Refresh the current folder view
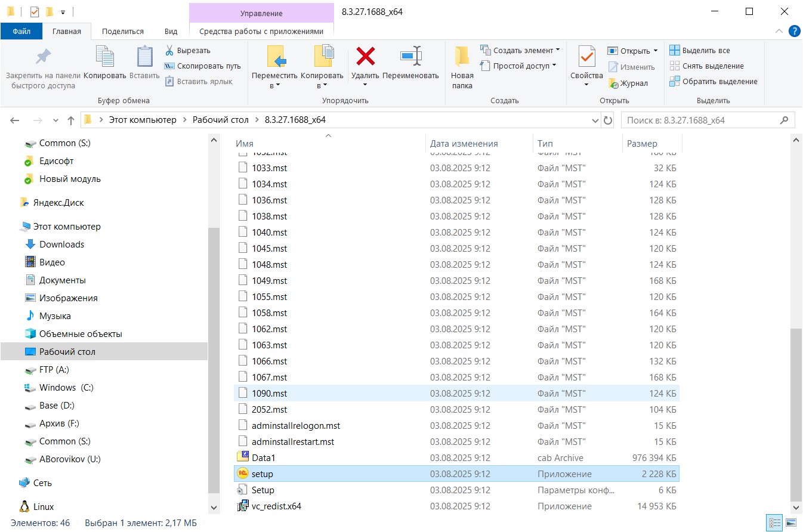 [608, 120]
